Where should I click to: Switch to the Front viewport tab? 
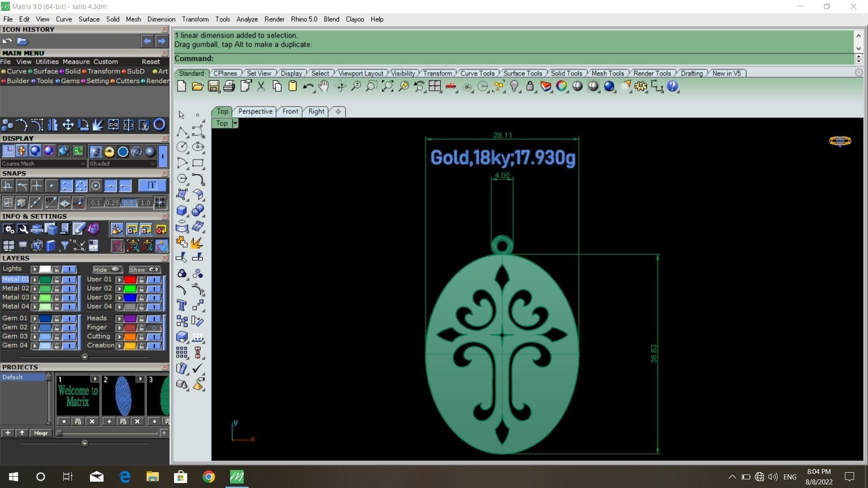(x=290, y=112)
